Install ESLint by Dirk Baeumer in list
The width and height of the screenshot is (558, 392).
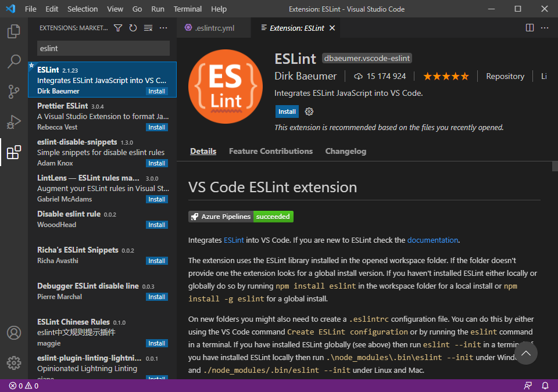pyautogui.click(x=156, y=91)
